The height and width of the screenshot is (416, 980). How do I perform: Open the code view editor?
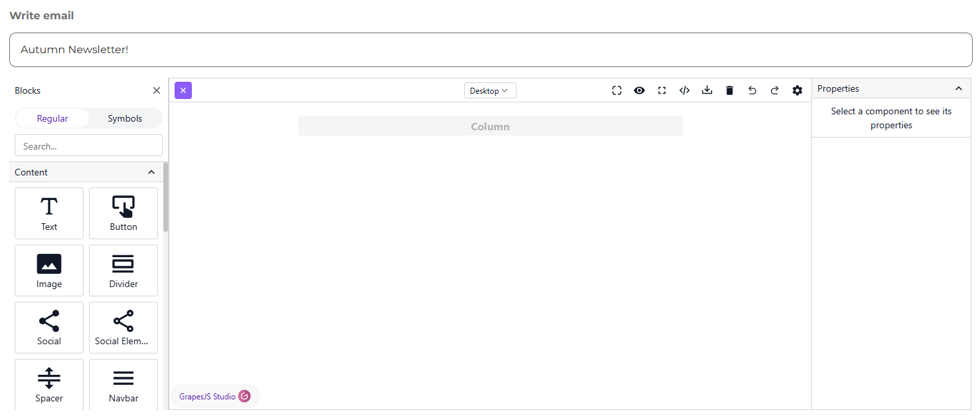[685, 90]
